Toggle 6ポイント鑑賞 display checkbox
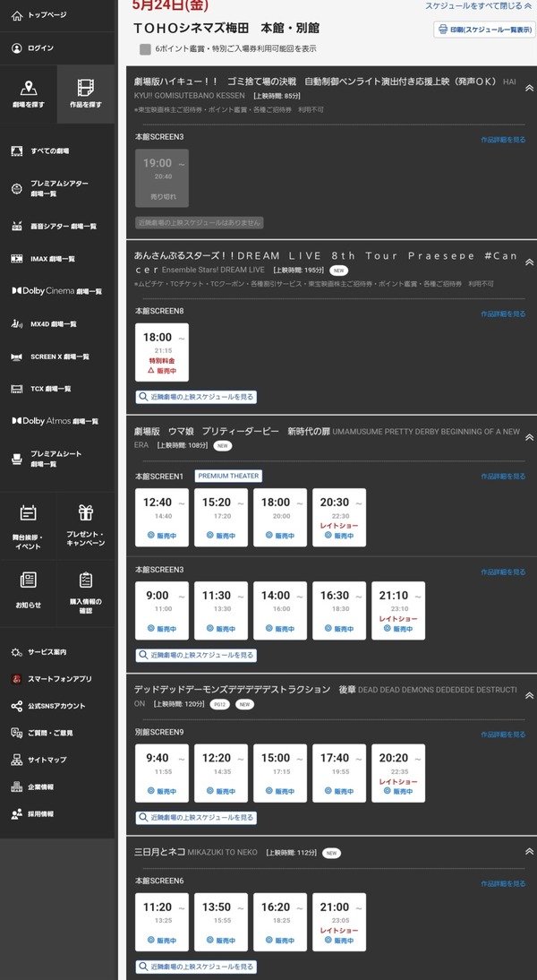 [145, 49]
